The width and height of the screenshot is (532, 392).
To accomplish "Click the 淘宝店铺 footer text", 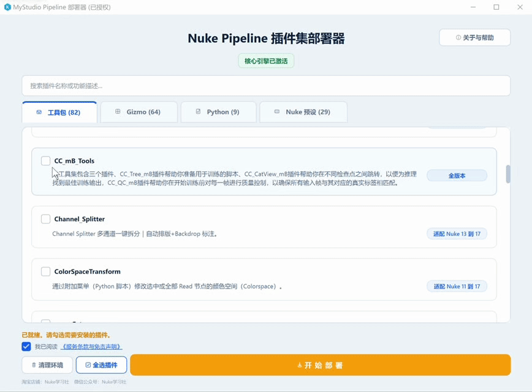I will [x=45, y=382].
